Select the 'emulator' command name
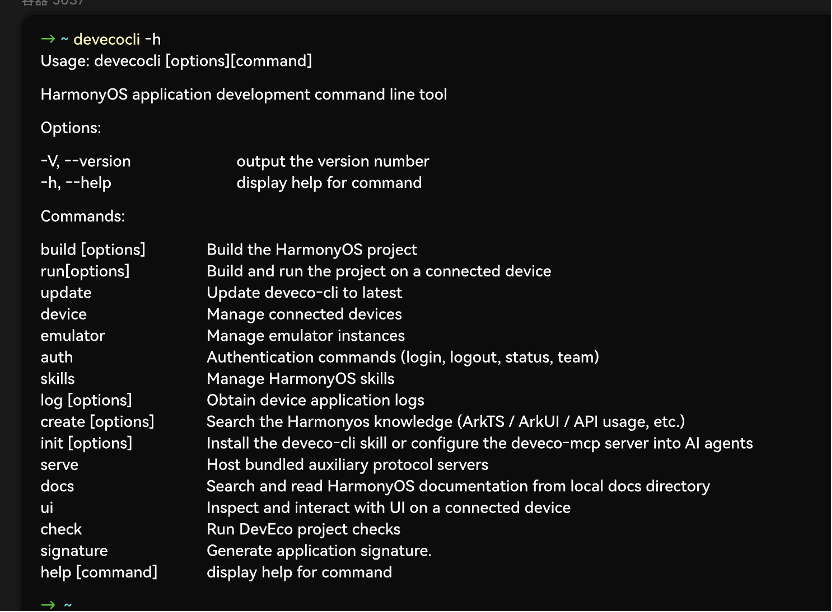Image resolution: width=832 pixels, height=612 pixels. [73, 336]
